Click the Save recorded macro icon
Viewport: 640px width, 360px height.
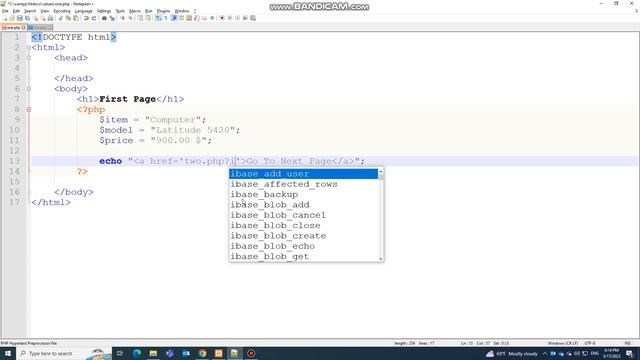point(253,18)
